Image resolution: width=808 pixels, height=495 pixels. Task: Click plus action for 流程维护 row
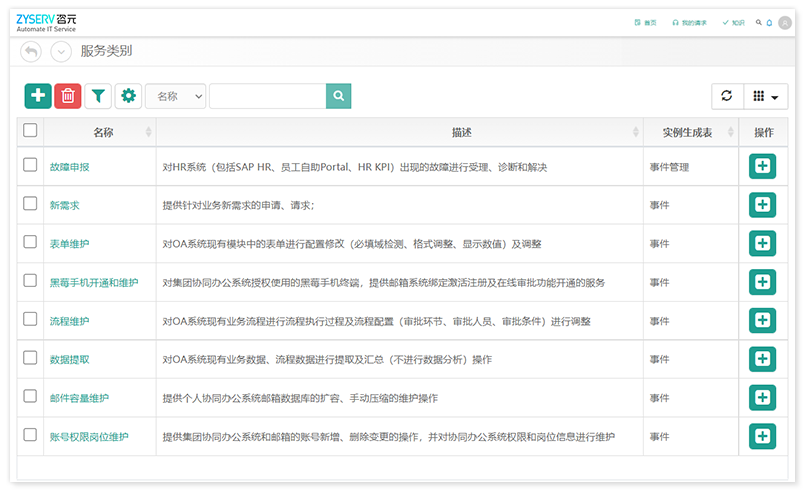click(x=762, y=320)
